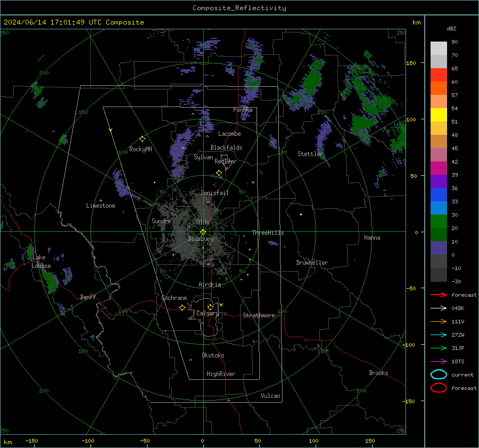Click the -150 tick on bottom axis

(x=31, y=441)
